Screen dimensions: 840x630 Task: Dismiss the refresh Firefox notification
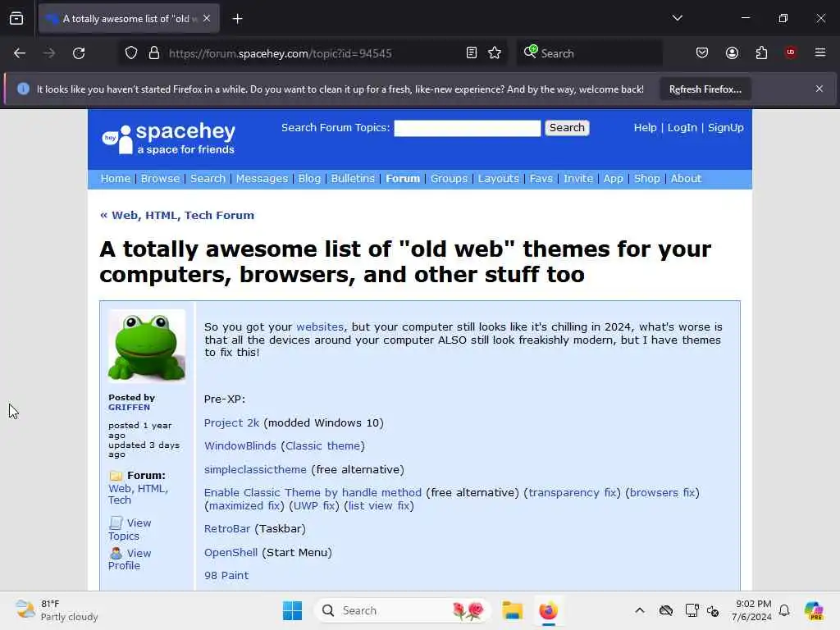coord(819,89)
